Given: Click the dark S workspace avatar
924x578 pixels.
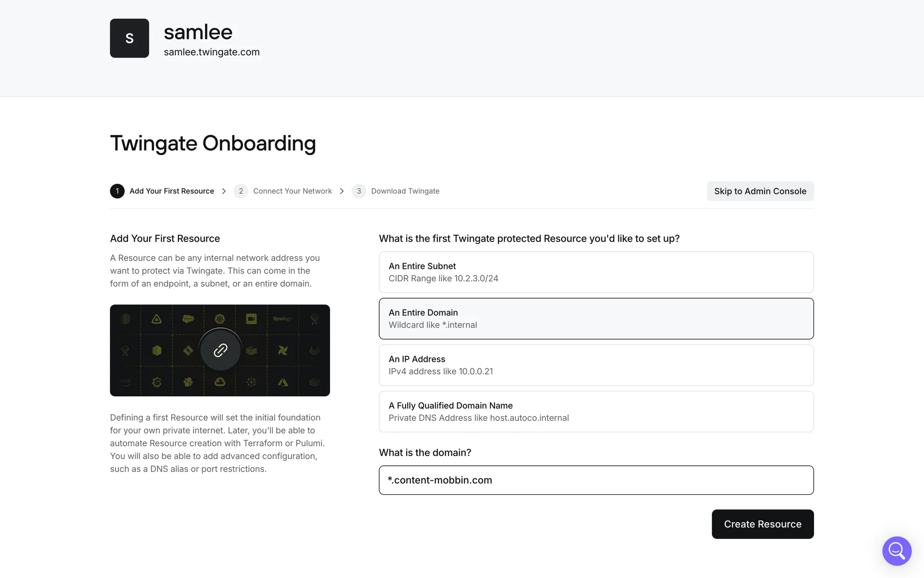Looking at the screenshot, I should 129,39.
